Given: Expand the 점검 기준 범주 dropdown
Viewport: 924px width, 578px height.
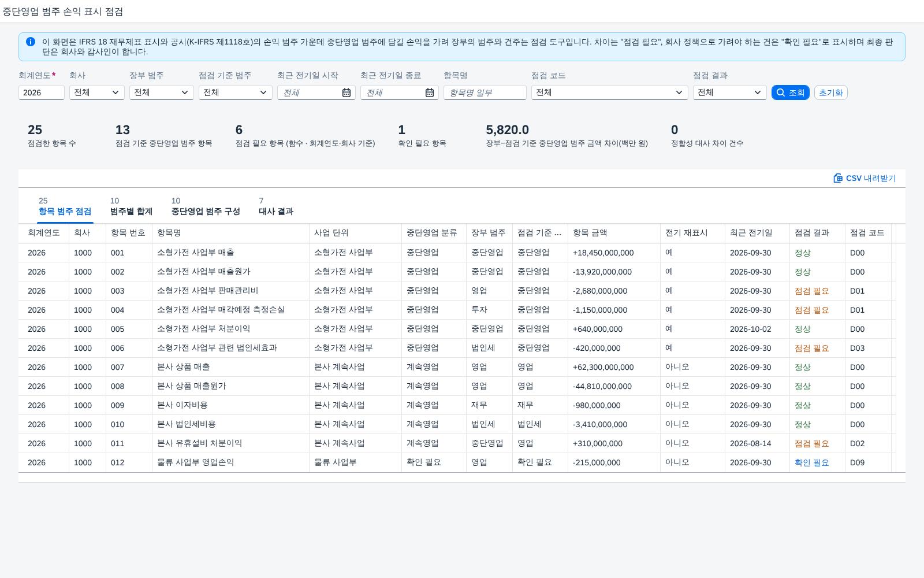Looking at the screenshot, I should [x=263, y=92].
